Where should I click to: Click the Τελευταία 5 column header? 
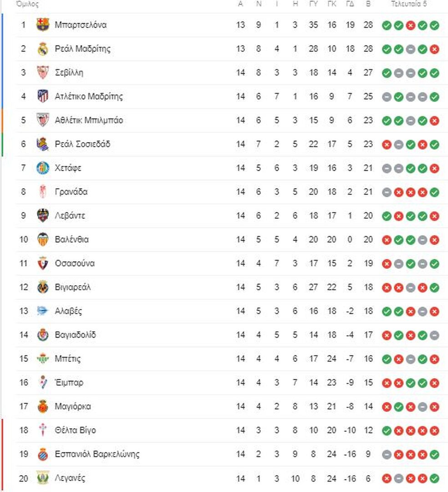click(x=409, y=4)
